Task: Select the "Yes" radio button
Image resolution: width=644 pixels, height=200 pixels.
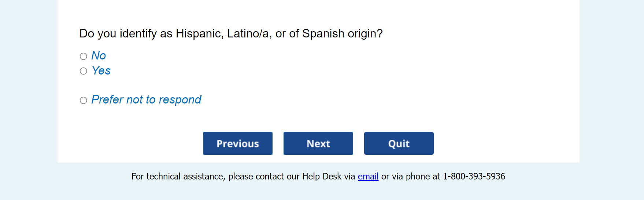Action: (x=84, y=71)
